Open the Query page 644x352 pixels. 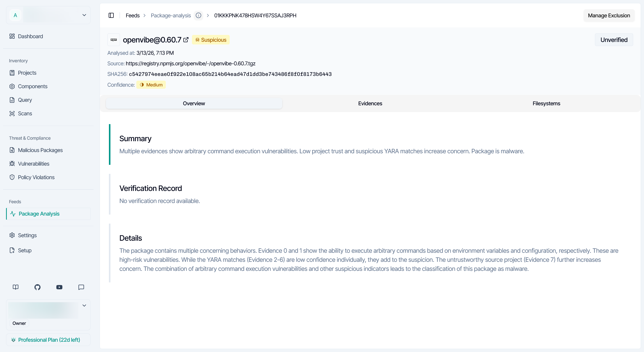(25, 100)
